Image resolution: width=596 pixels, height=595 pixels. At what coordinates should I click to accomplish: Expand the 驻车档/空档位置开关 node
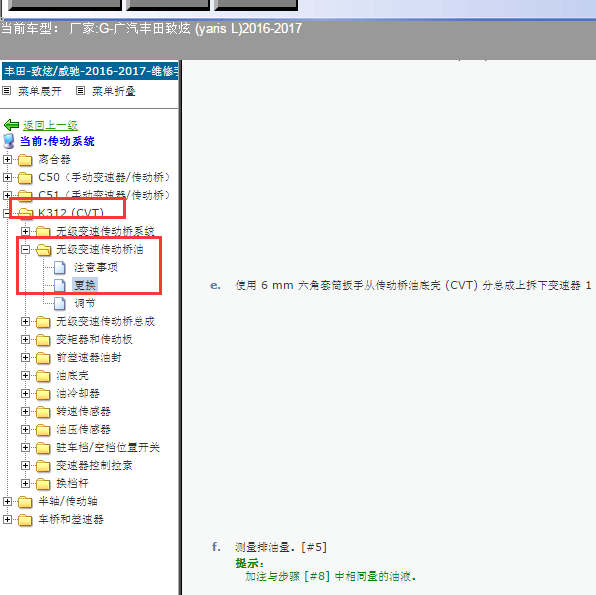(25, 447)
